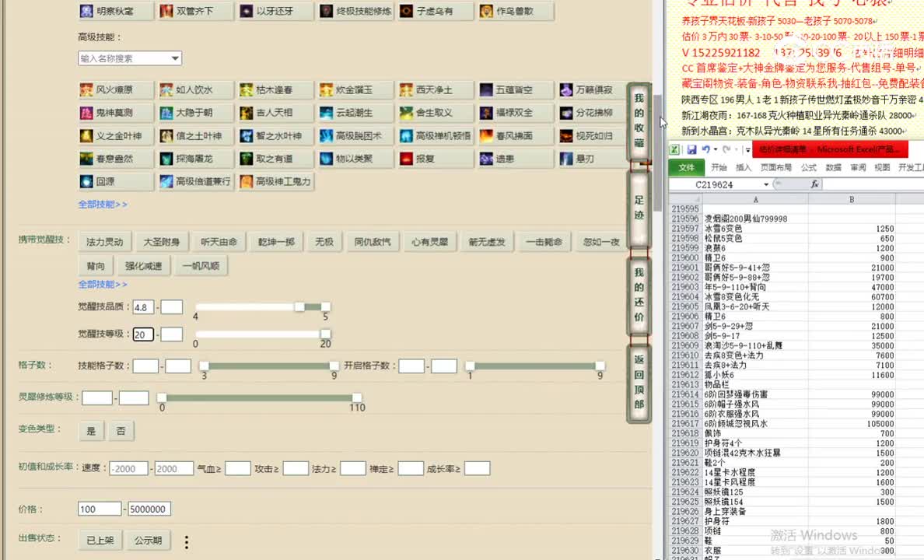Toggle awakening skill 无极
924x560 pixels.
point(324,242)
